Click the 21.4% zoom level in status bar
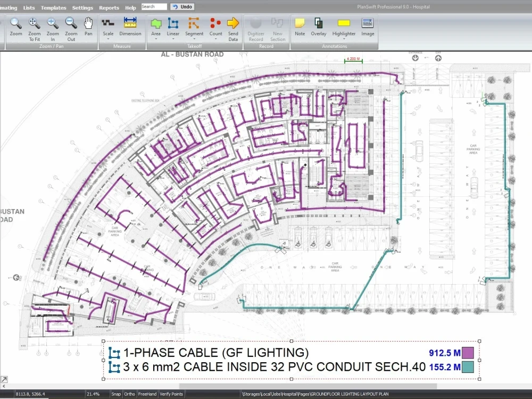Screen dimensions: 532x399 (93, 394)
